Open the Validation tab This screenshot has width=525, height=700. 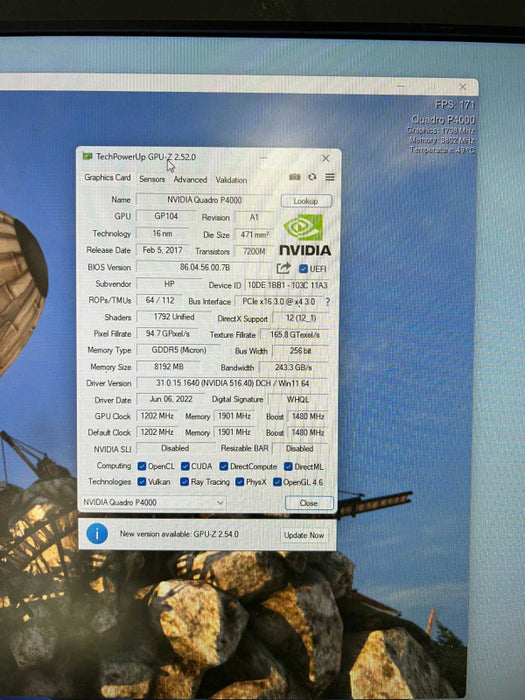pos(231,180)
